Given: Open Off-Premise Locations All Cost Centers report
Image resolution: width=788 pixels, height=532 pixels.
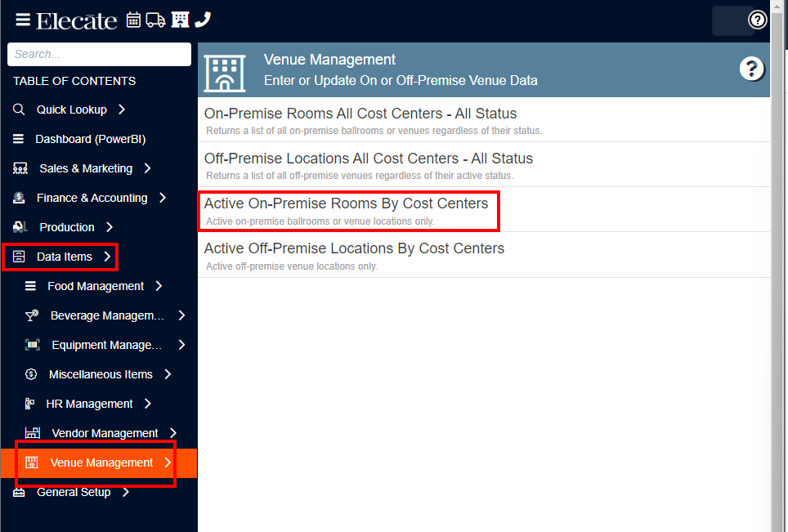Looking at the screenshot, I should click(x=369, y=159).
